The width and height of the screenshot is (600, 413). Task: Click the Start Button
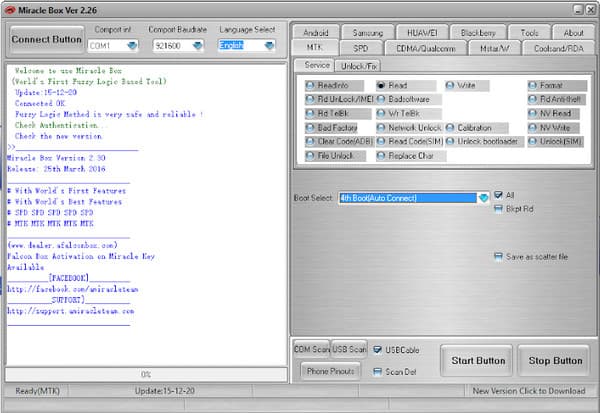[x=478, y=361]
